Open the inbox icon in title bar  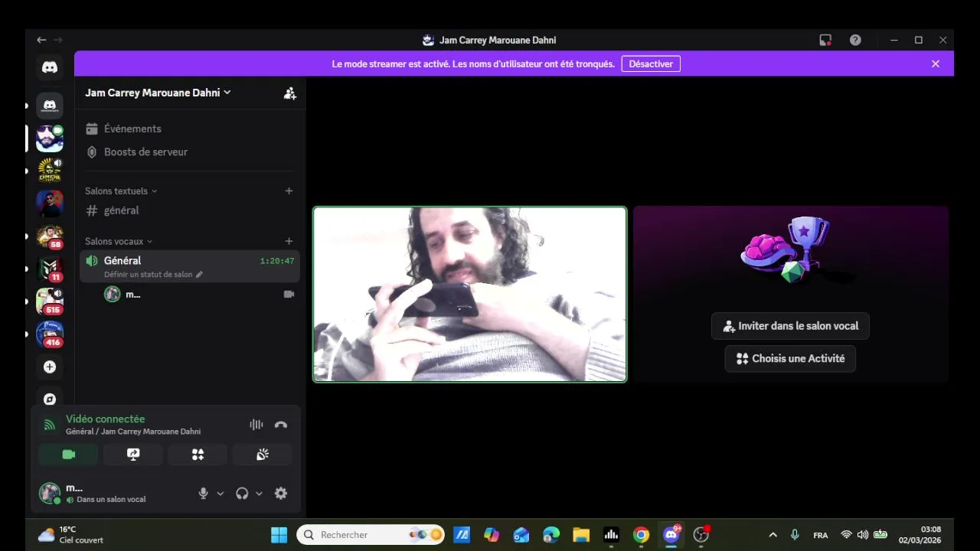click(825, 41)
